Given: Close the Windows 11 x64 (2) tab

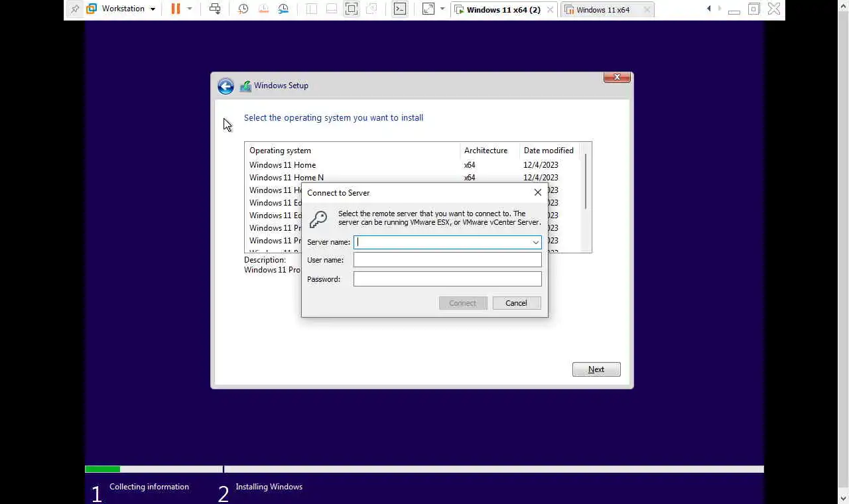Looking at the screenshot, I should [551, 10].
